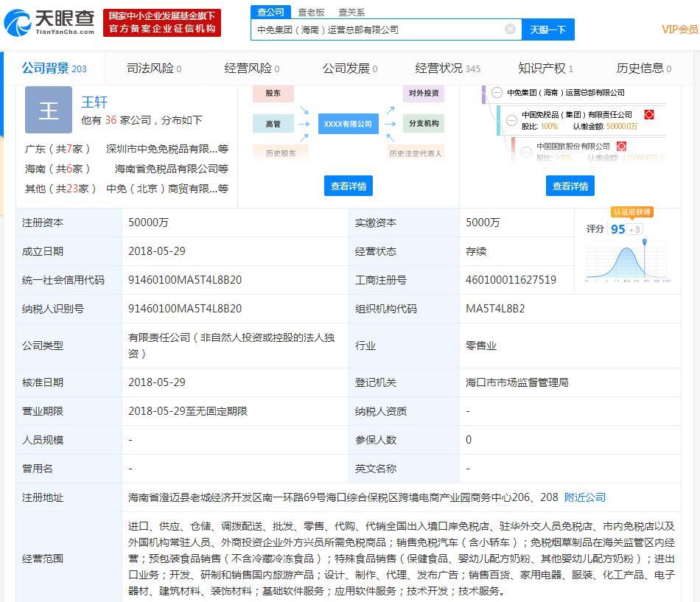This screenshot has width=700, height=602.
Task: Click organization code MA5T4L8B2
Action: click(x=495, y=309)
